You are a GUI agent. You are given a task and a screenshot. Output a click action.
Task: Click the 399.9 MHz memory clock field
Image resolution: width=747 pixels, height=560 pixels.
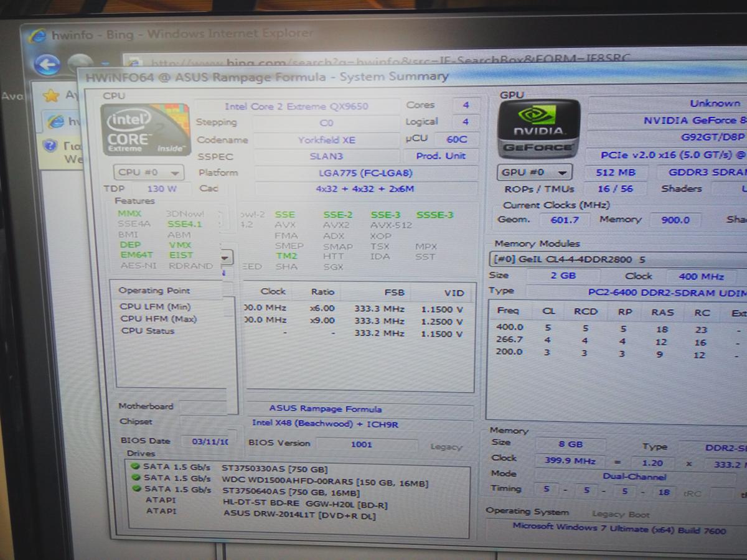[570, 461]
